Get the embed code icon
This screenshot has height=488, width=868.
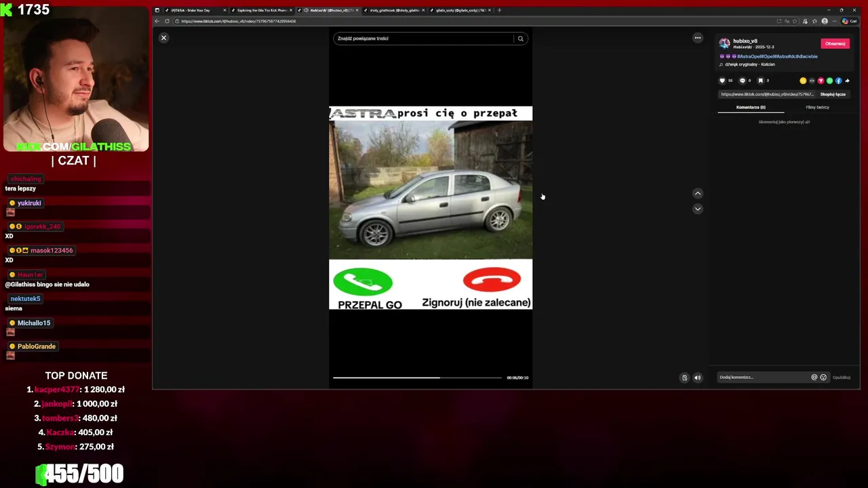812,81
